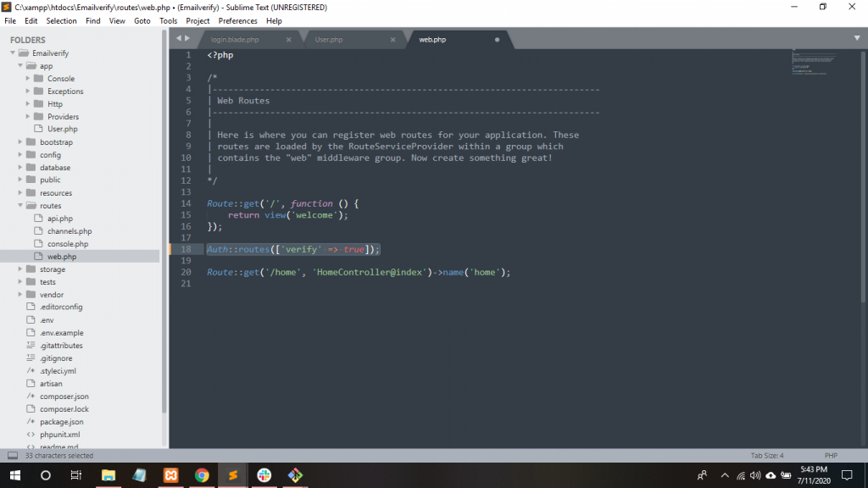
Task: Open the Preferences menu
Action: (237, 20)
